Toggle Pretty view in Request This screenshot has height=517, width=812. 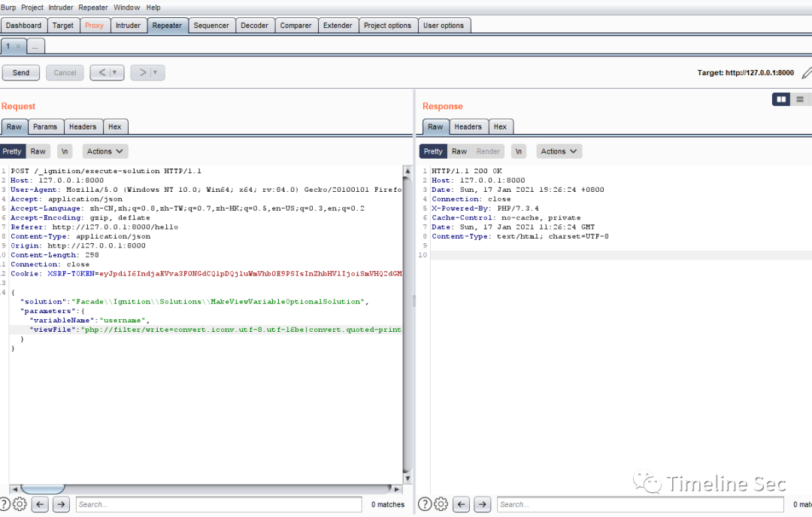point(12,151)
